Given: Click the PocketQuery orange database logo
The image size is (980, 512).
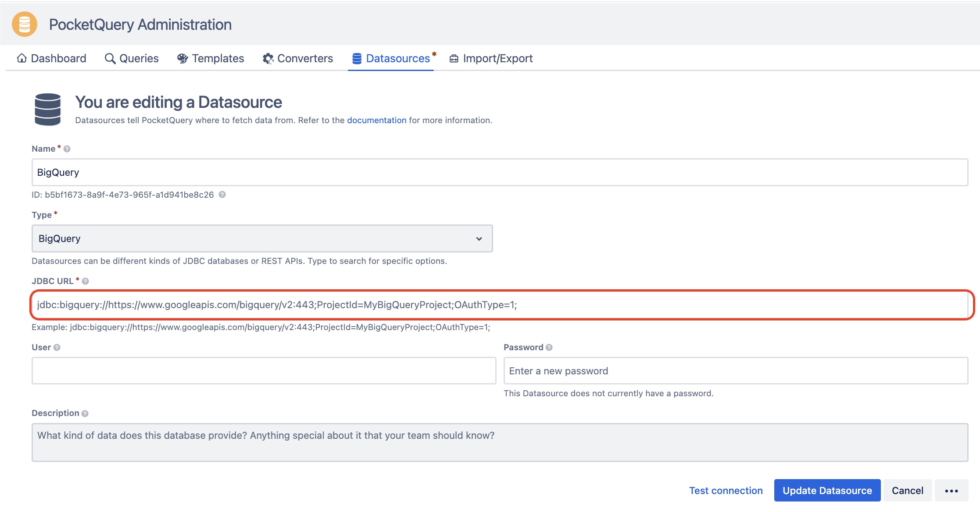Looking at the screenshot, I should click(25, 24).
